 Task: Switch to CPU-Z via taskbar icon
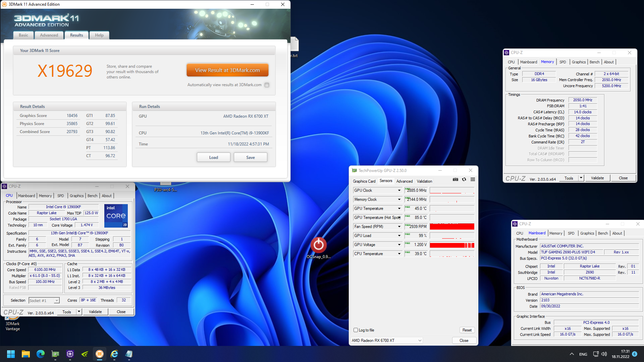tap(70, 354)
